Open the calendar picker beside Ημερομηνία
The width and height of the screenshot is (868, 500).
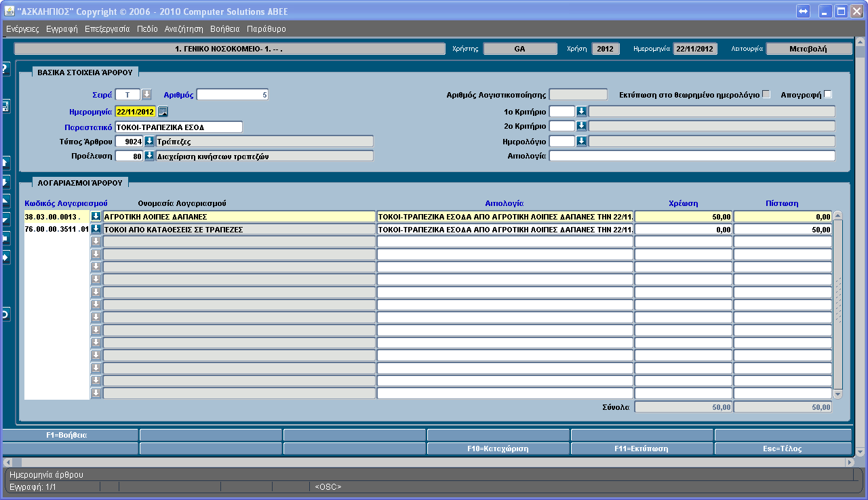click(163, 112)
